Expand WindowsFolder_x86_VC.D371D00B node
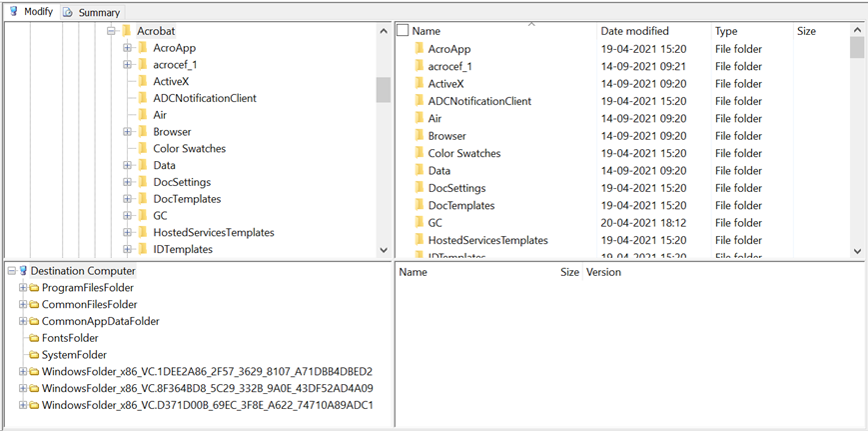Screen dimensions: 868x431 23,405
